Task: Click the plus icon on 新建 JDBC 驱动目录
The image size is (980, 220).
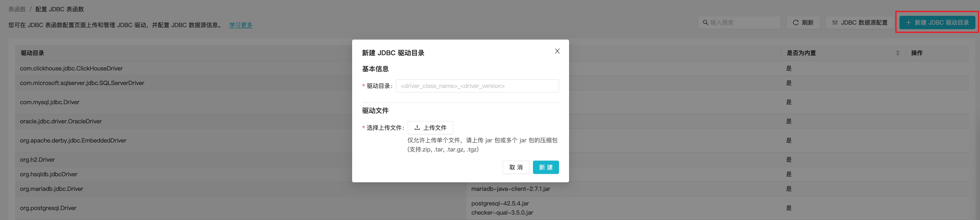Action: [x=908, y=22]
